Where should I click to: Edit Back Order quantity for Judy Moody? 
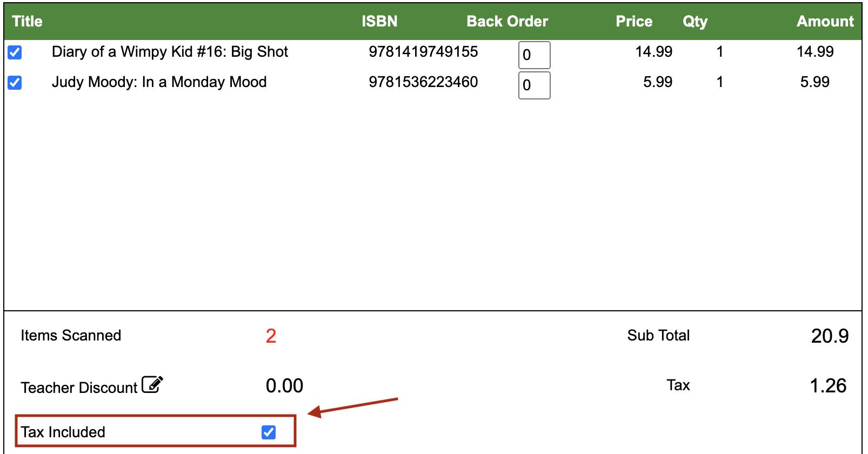[534, 85]
